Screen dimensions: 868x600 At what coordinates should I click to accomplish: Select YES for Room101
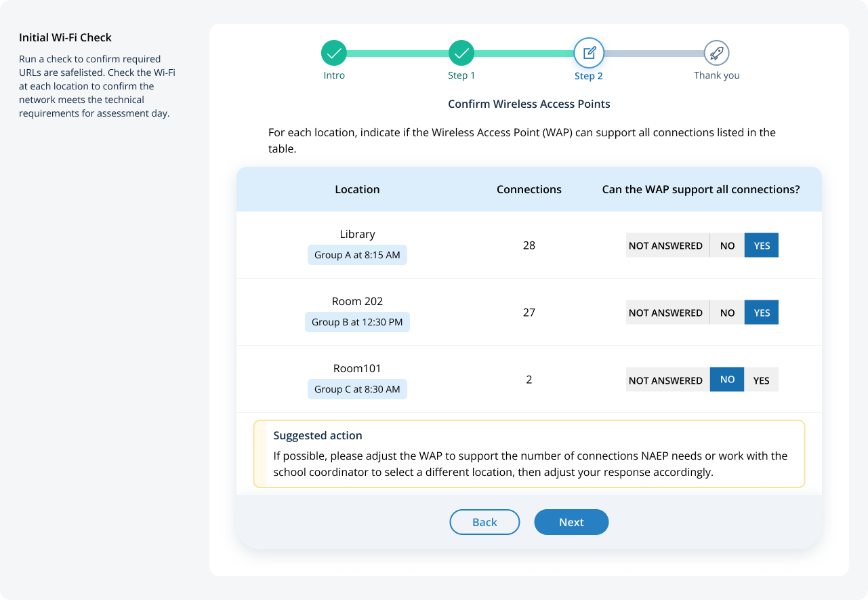762,380
